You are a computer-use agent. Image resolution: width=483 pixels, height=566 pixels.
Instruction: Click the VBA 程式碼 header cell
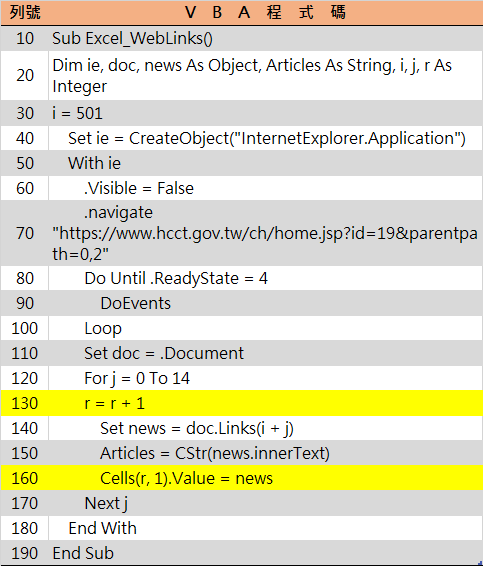265,13
